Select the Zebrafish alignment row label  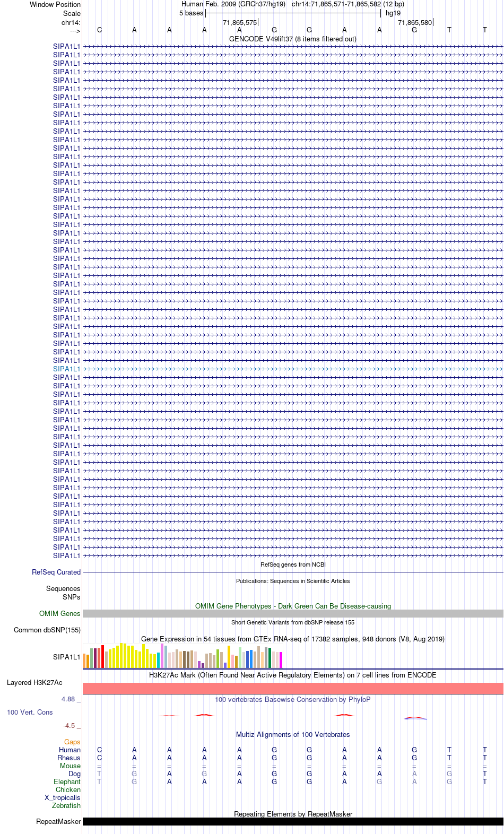tap(66, 805)
